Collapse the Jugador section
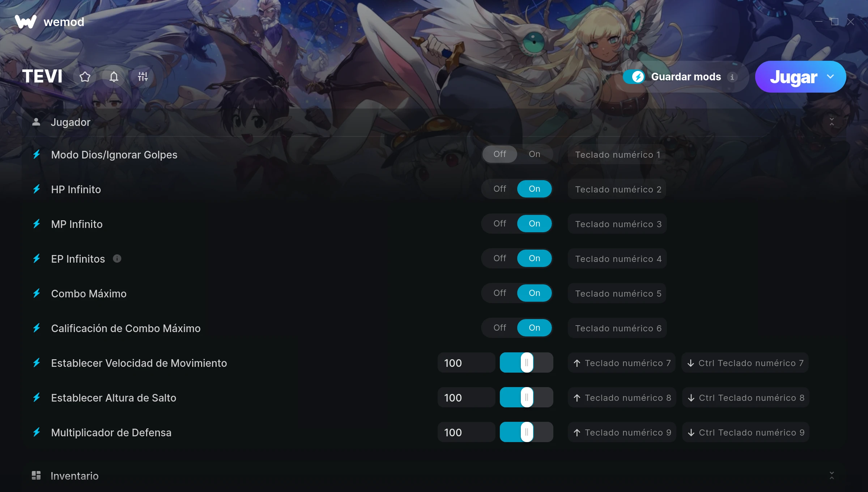The width and height of the screenshot is (868, 492). tap(832, 122)
